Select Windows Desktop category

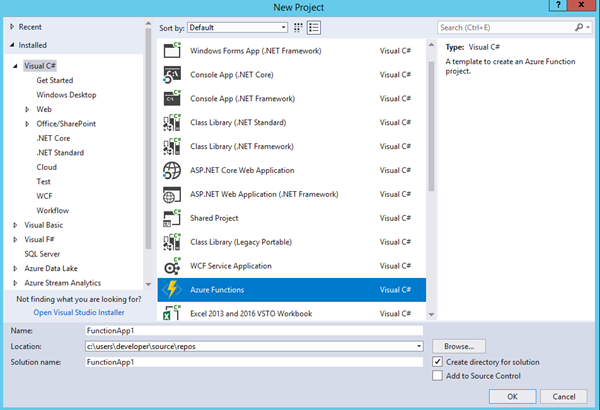click(x=66, y=95)
